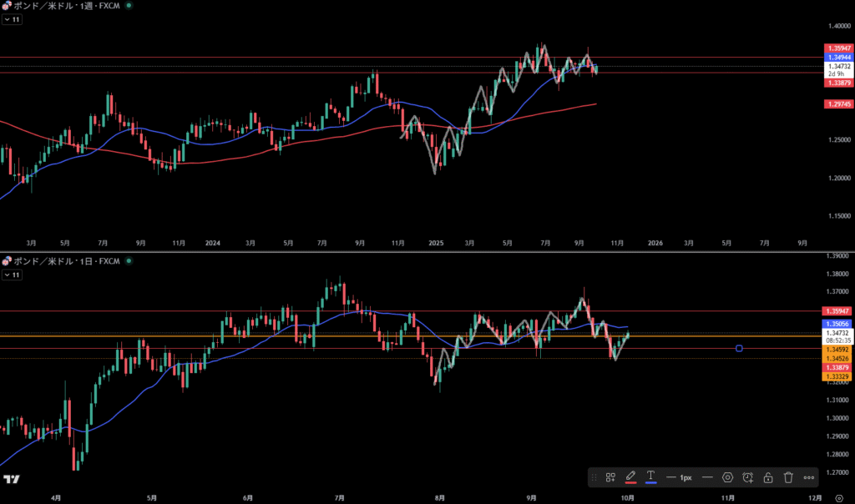This screenshot has width=855, height=504.
Task: Click the market status dot on weekly chart
Action: pyautogui.click(x=129, y=6)
